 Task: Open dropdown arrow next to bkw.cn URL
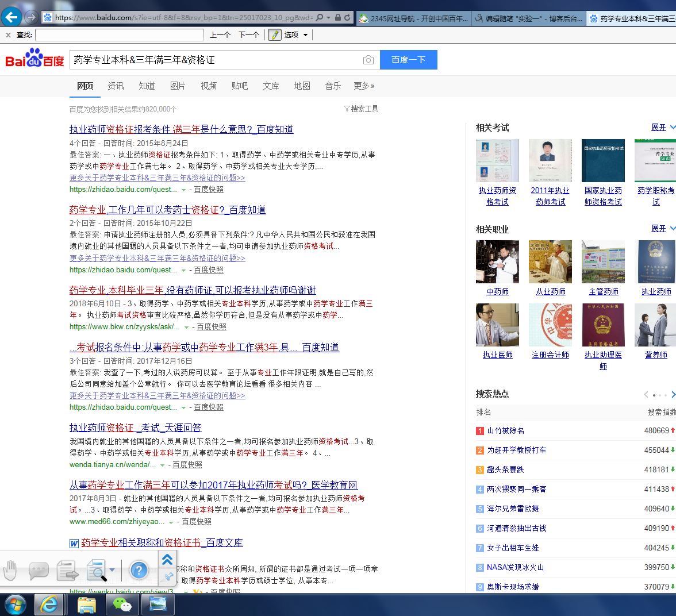[187, 327]
